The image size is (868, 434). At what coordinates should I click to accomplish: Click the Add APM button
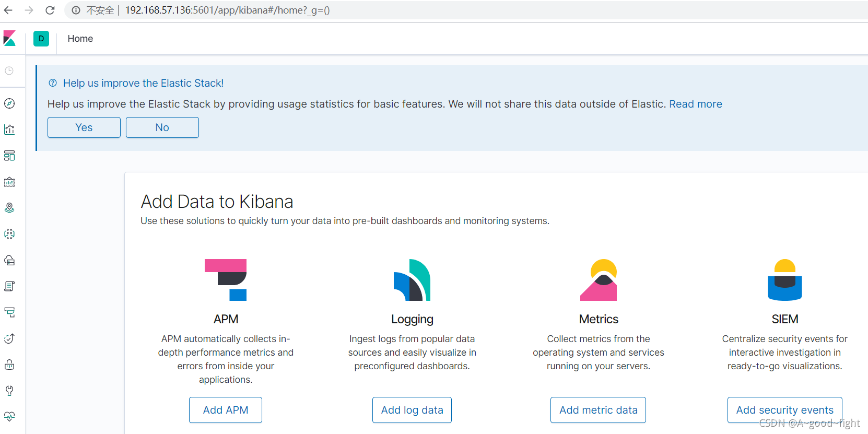(x=226, y=410)
